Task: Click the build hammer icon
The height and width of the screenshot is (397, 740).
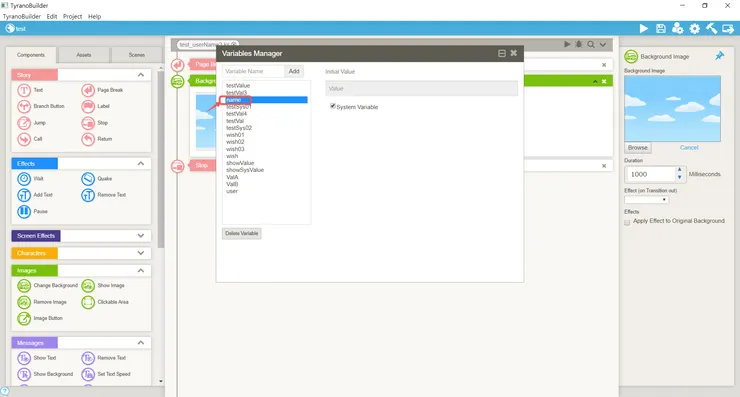Action: (x=711, y=29)
